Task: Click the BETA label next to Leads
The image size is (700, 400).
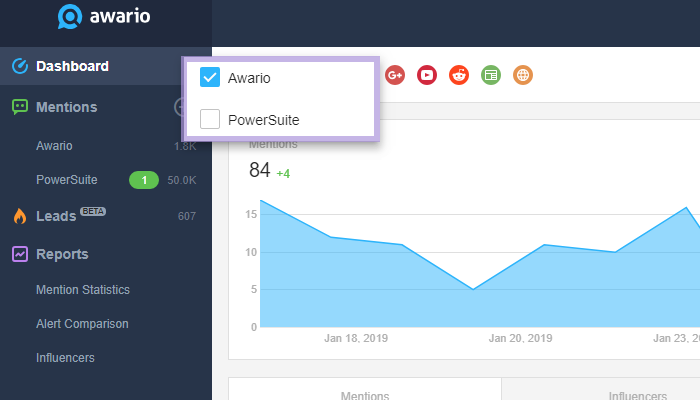Action: (93, 211)
